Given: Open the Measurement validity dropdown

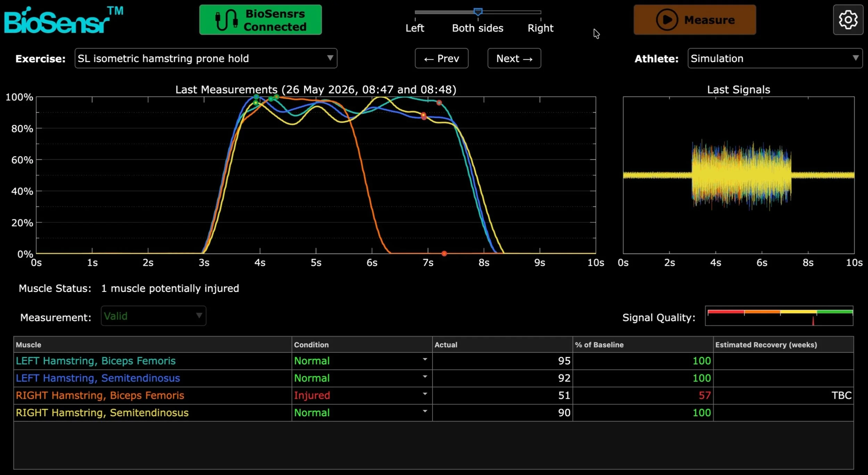Looking at the screenshot, I should click(153, 316).
